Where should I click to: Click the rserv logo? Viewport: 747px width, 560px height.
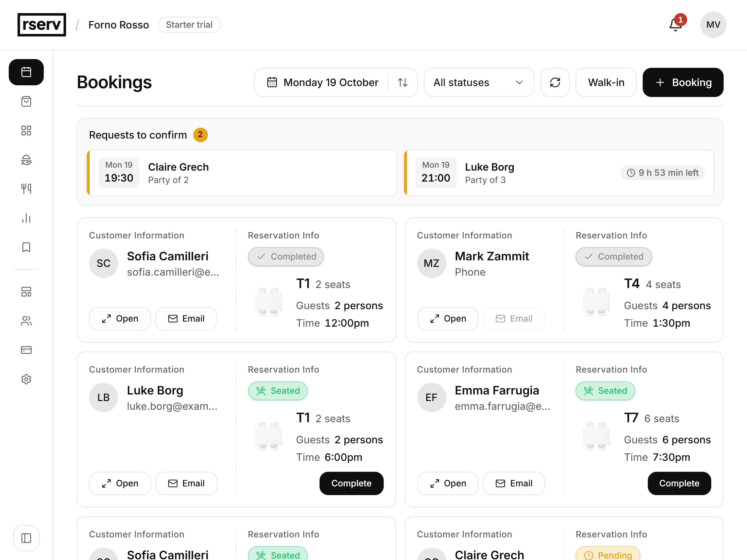click(x=42, y=25)
